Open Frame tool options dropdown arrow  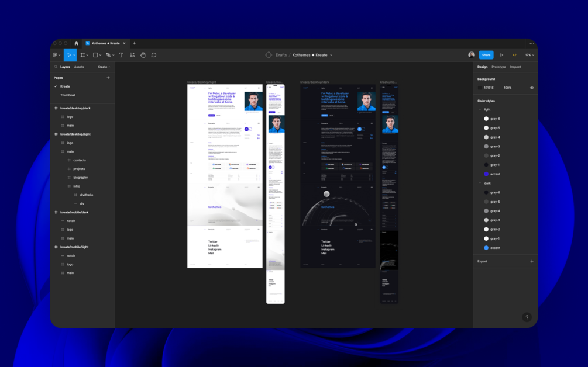(87, 56)
